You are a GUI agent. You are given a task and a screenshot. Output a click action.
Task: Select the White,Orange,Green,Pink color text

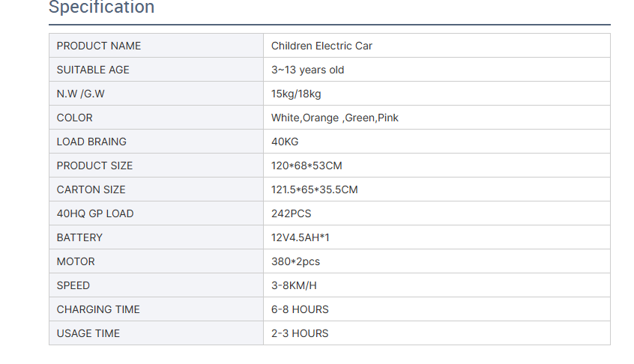pyautogui.click(x=334, y=118)
